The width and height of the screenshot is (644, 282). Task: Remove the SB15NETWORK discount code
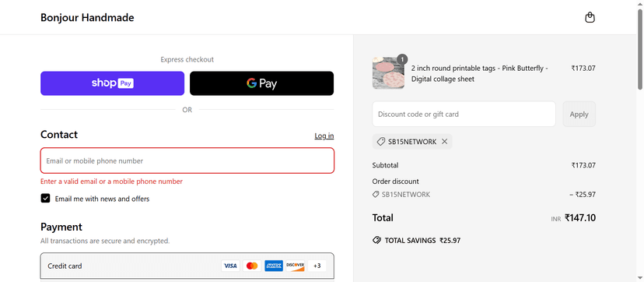pyautogui.click(x=444, y=142)
